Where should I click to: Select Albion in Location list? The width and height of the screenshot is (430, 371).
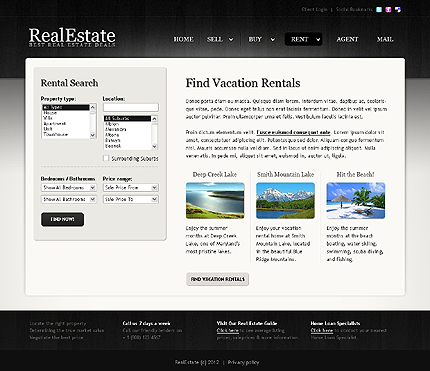coord(127,124)
